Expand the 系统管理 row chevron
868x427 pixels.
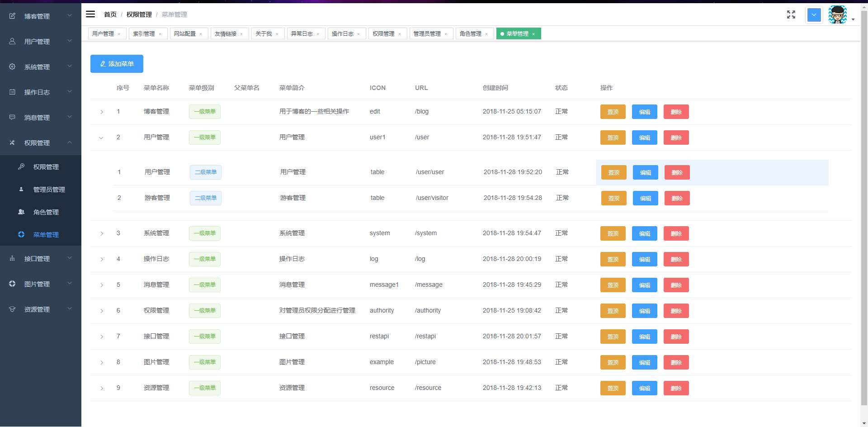click(102, 233)
